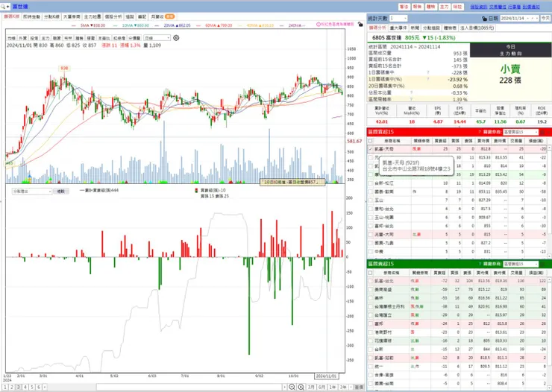Check the 美商高盛 row checkbox
The height and width of the screenshot is (392, 552).
370,289
